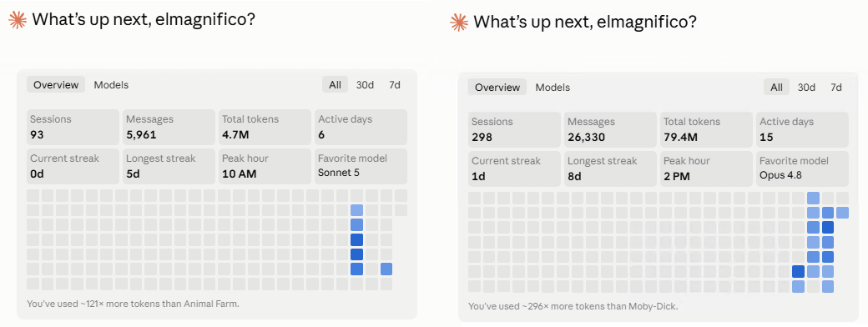This screenshot has width=868, height=327.
Task: Switch to Models tab in left panel
Action: 111,84
